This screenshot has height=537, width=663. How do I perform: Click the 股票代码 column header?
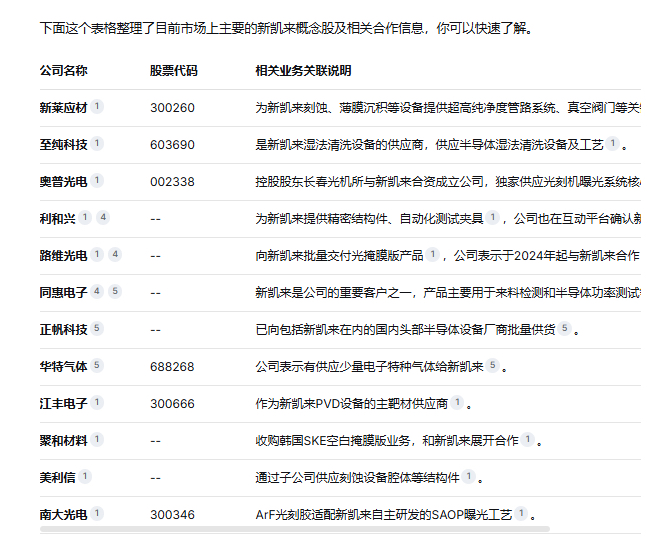click(174, 71)
